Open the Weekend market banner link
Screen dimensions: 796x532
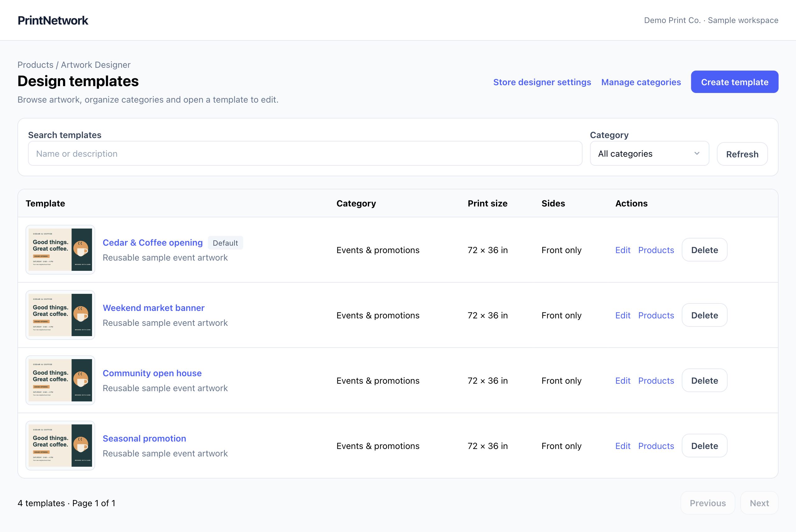(154, 308)
